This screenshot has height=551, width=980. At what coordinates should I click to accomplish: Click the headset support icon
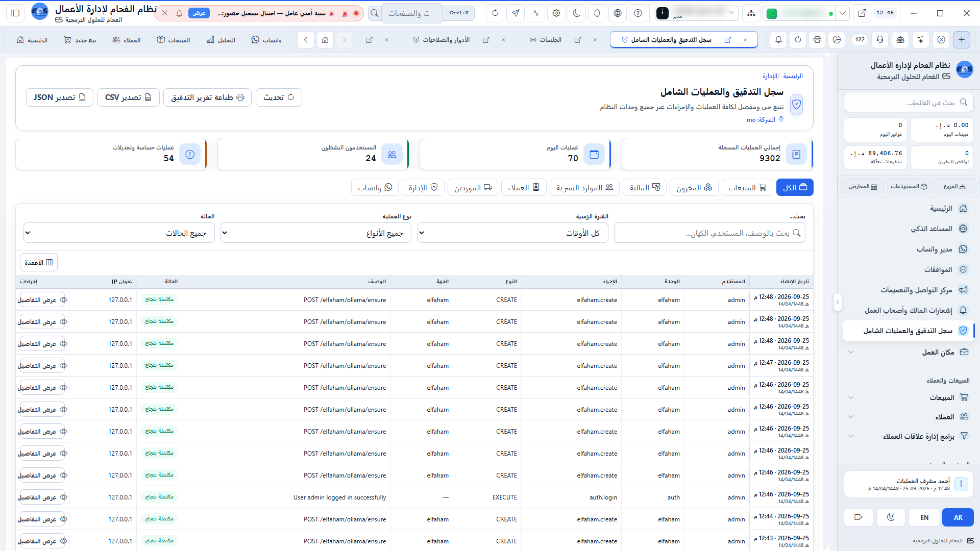tap(880, 40)
